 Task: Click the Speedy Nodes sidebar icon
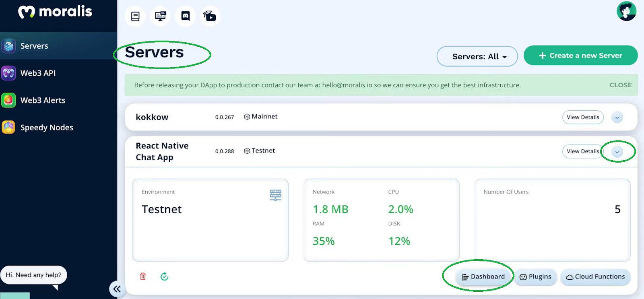pyautogui.click(x=8, y=127)
